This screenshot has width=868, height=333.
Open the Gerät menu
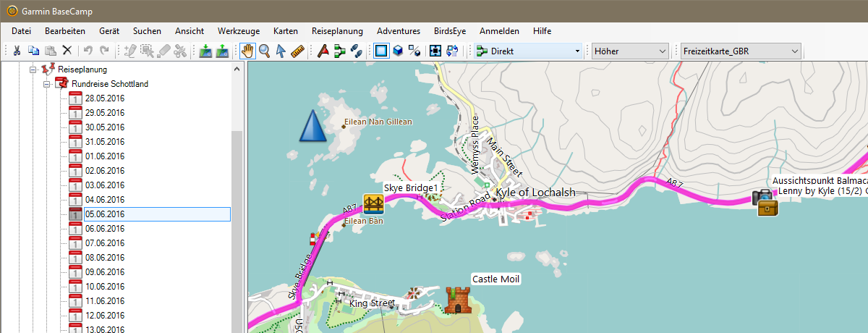click(109, 31)
